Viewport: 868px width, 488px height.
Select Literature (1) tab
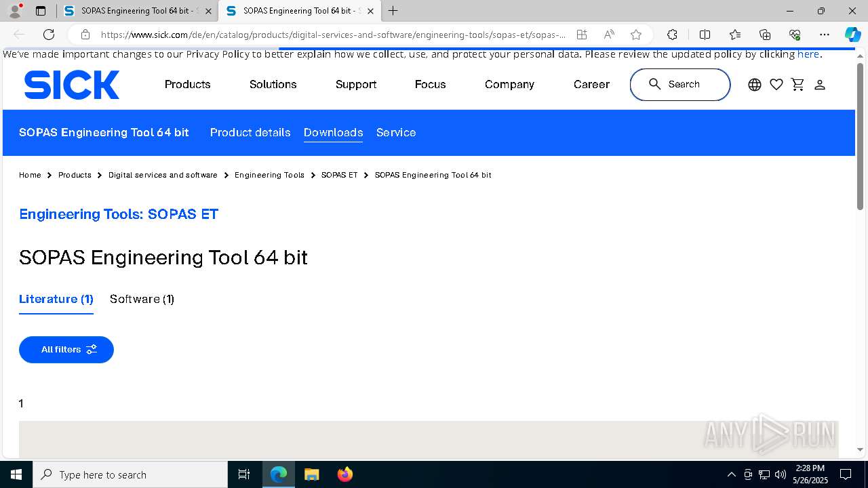coord(56,299)
